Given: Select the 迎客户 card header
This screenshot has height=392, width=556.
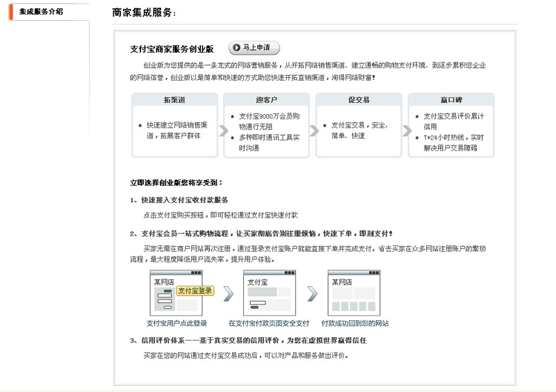Looking at the screenshot, I should click(x=266, y=99).
